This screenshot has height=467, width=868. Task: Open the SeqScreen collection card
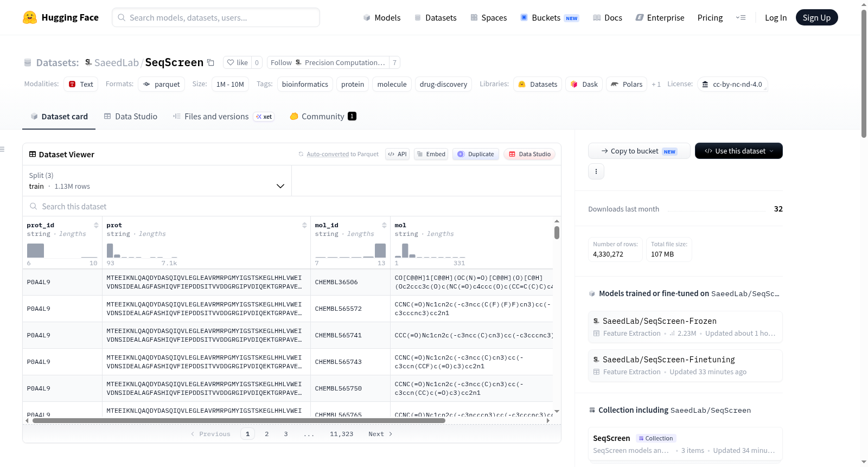685,444
